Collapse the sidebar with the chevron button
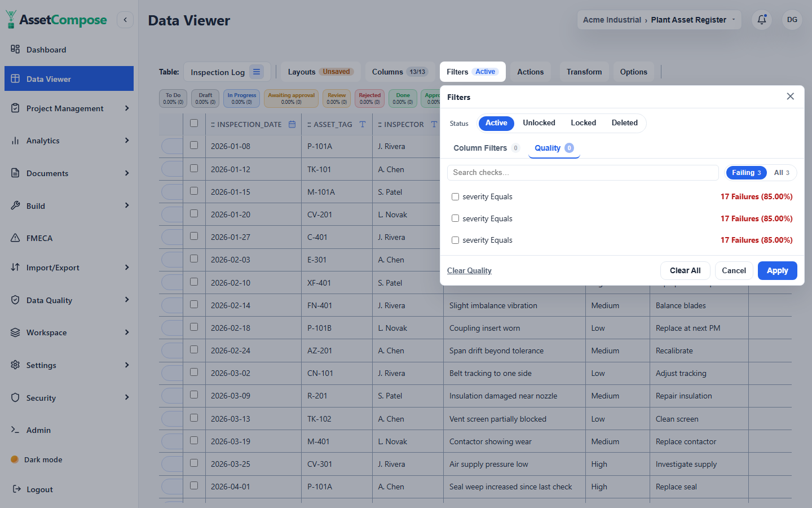812x508 pixels. (125, 20)
